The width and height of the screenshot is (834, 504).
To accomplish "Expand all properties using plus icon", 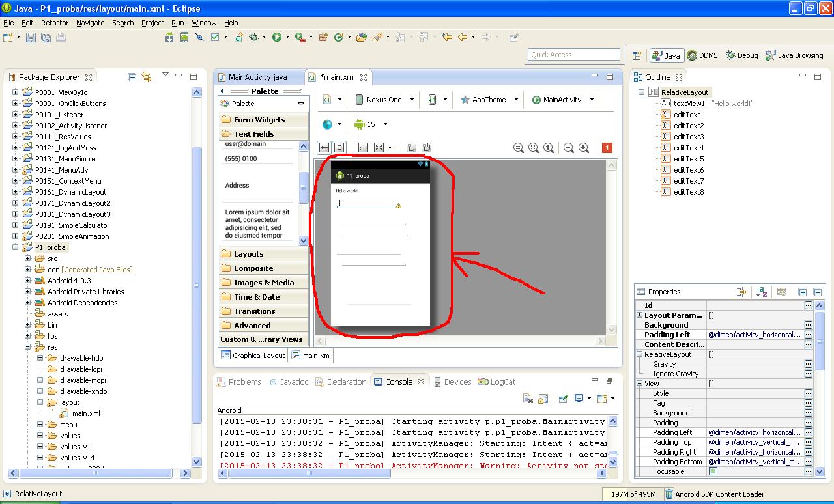I will 803,292.
